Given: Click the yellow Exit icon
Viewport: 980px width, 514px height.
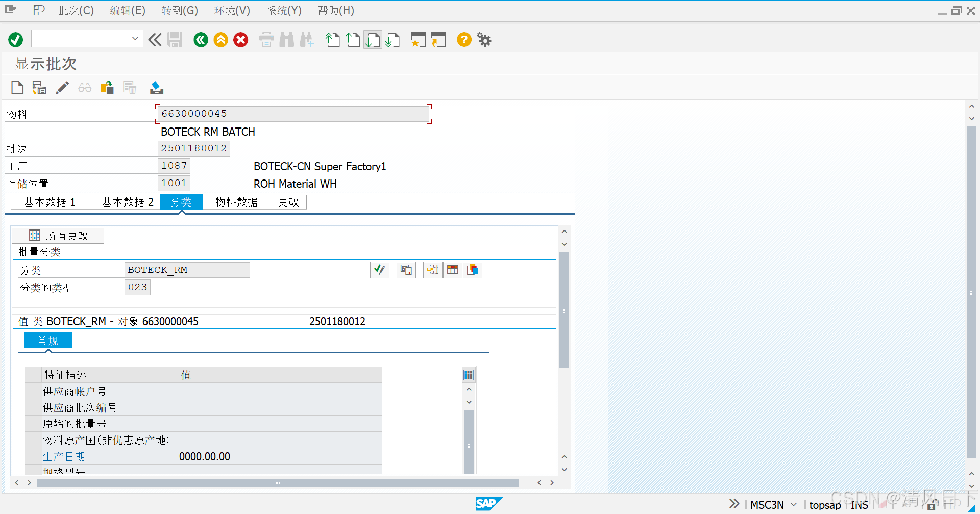Looking at the screenshot, I should [x=221, y=40].
